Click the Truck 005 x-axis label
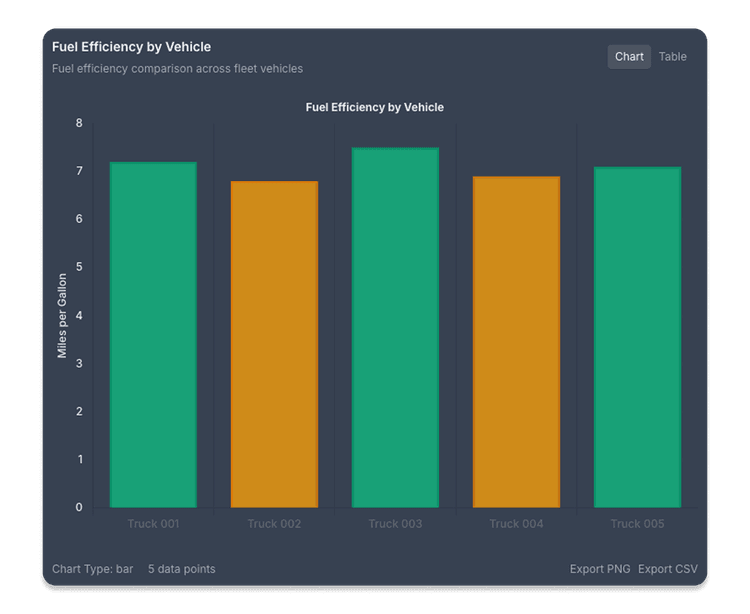Viewport: 750px width, 614px height. pyautogui.click(x=637, y=524)
